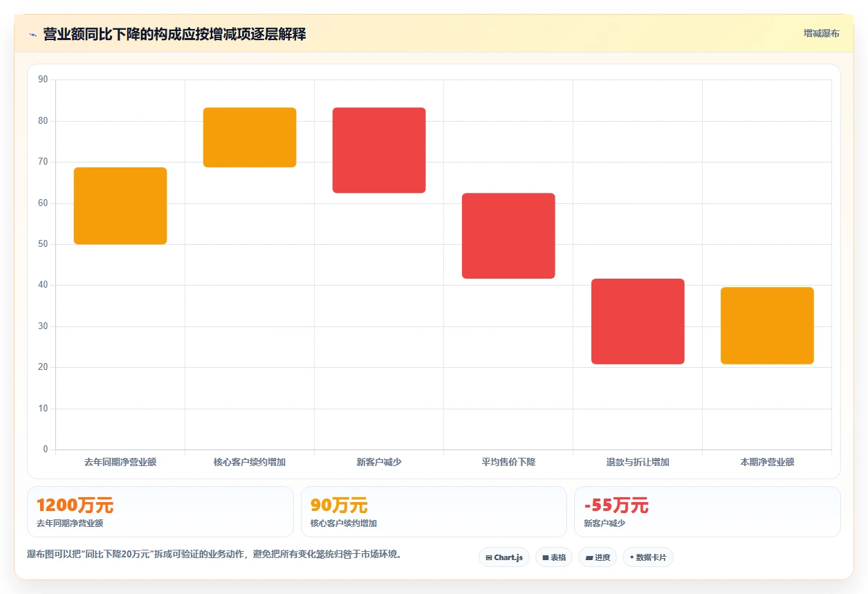The width and height of the screenshot is (868, 594).
Task: Click the lightning icon beside the title
Action: [x=33, y=34]
